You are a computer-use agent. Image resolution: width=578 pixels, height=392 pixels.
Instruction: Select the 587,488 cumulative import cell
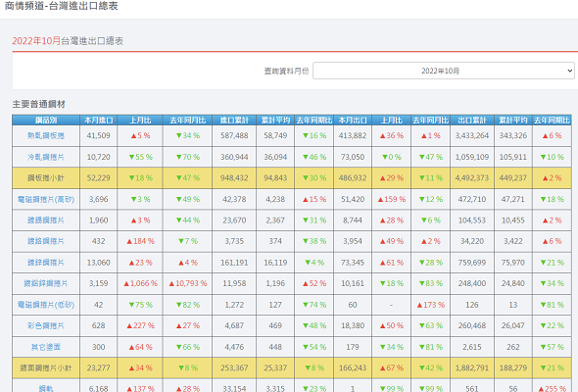tap(234, 135)
